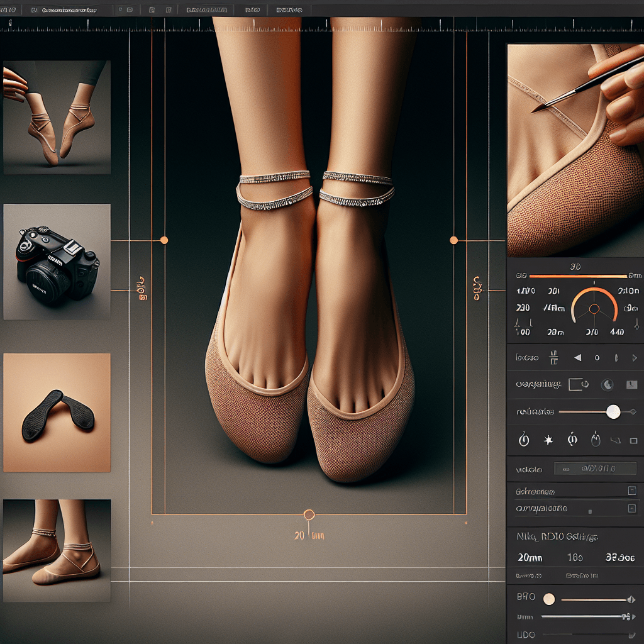Click the timer-shaped circle icon in tool row
This screenshot has width=644, height=644.
point(524,440)
